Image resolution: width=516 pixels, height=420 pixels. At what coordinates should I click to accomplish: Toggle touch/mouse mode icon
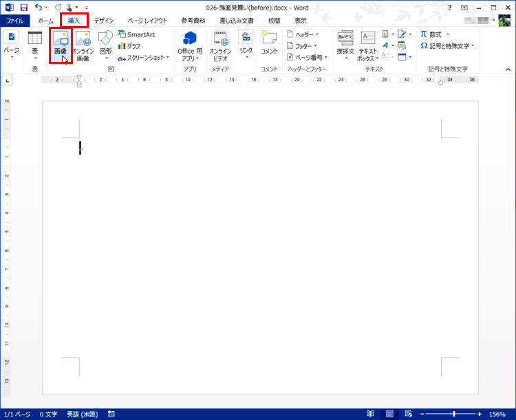pyautogui.click(x=69, y=8)
